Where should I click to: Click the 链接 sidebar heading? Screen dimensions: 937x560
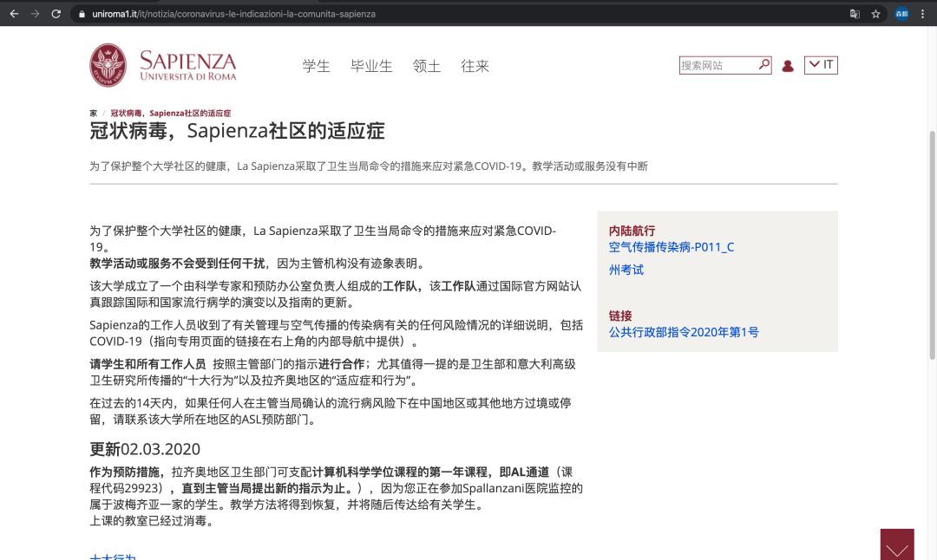tap(620, 316)
